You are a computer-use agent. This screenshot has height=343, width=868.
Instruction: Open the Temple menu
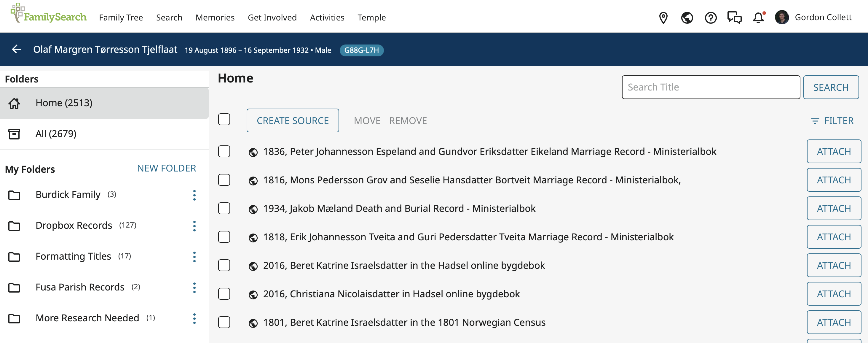tap(372, 18)
